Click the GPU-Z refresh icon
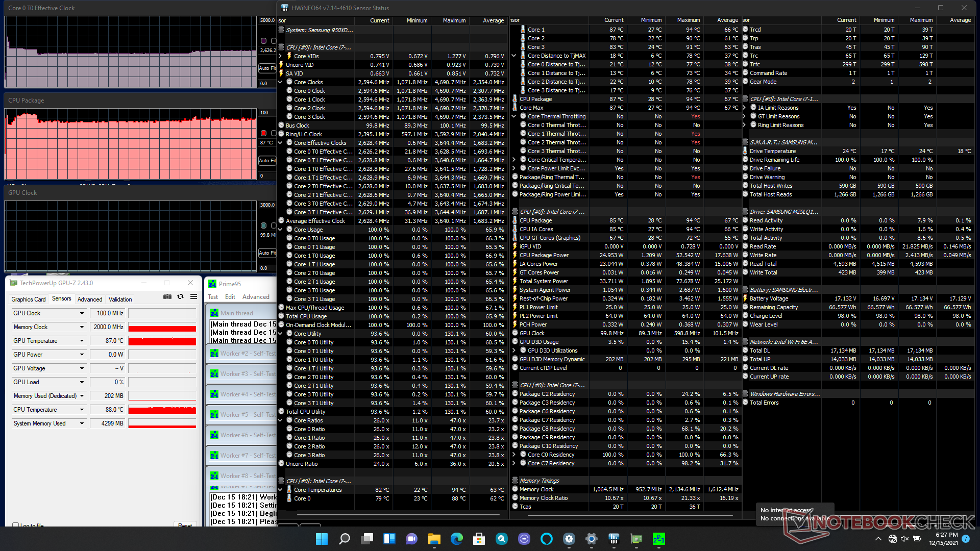980x551 pixels. 180,296
